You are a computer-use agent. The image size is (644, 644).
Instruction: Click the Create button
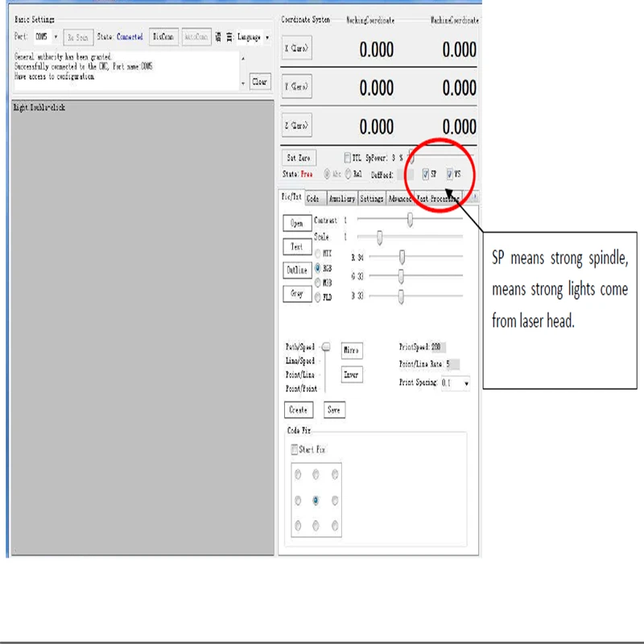299,410
